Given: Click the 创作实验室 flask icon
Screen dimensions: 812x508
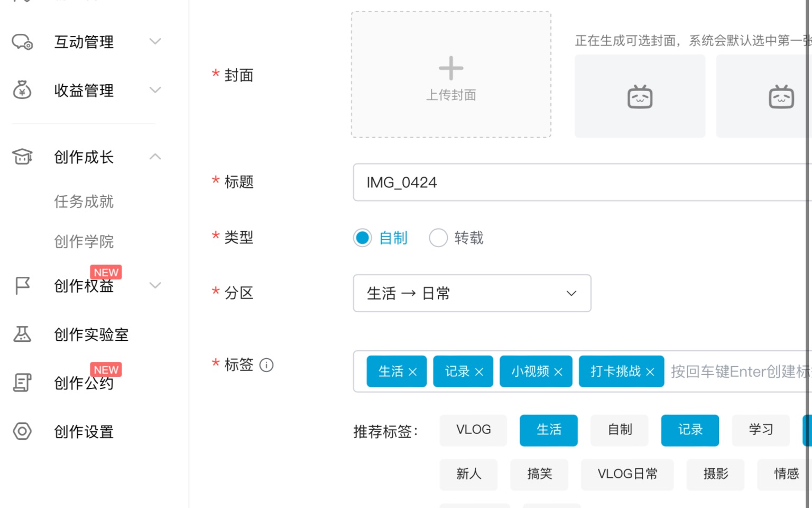Looking at the screenshot, I should click(22, 334).
